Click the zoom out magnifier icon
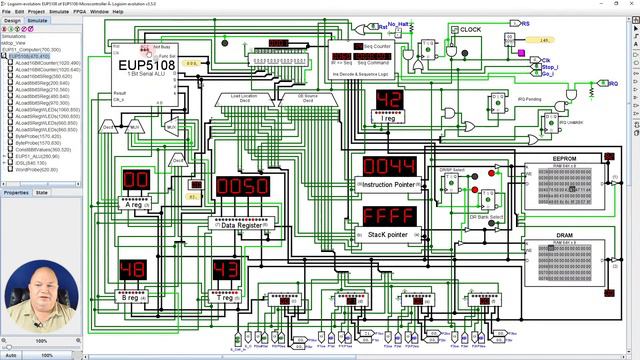The height and width of the screenshot is (360, 640). 4,340
